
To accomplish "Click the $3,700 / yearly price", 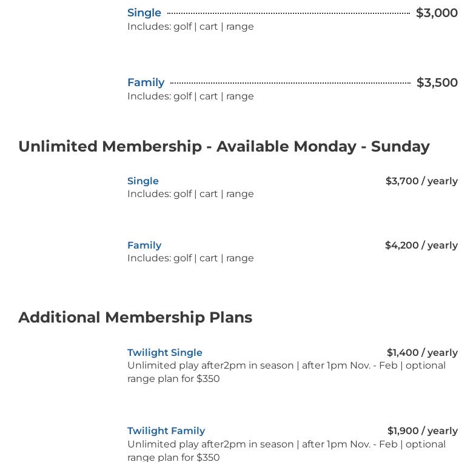I will pos(421,181).
